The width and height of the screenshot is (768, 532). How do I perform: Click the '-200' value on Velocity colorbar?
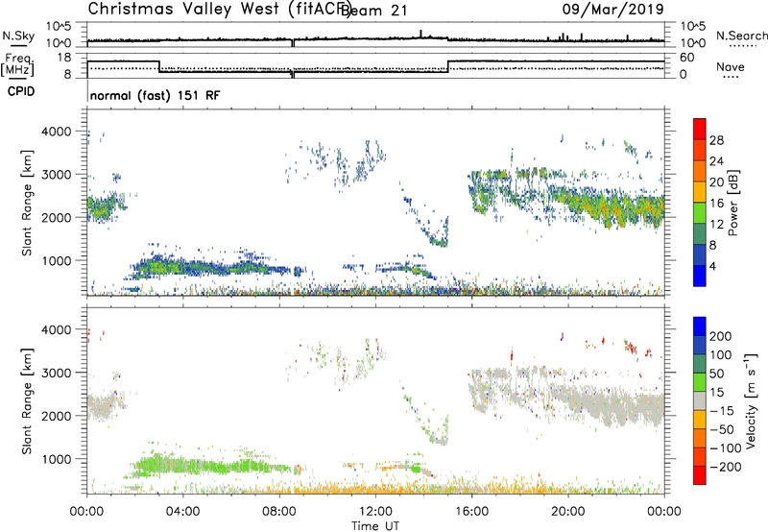pyautogui.click(x=726, y=467)
